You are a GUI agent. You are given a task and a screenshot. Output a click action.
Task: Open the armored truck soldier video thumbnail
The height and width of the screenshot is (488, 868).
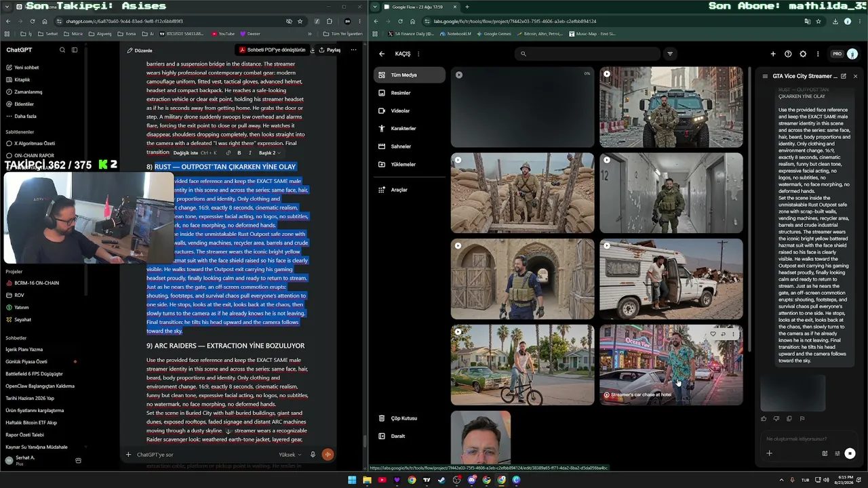click(x=671, y=107)
